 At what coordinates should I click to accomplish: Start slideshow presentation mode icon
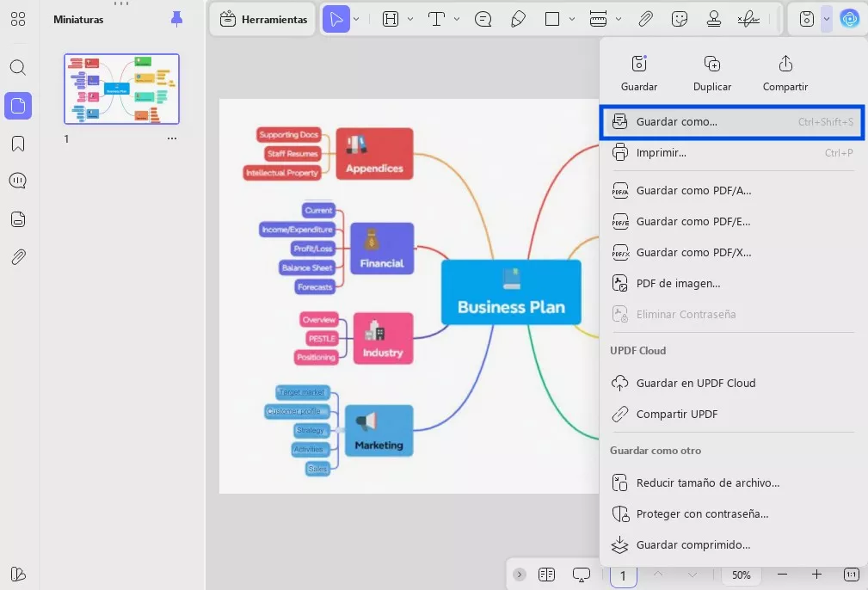tap(582, 575)
